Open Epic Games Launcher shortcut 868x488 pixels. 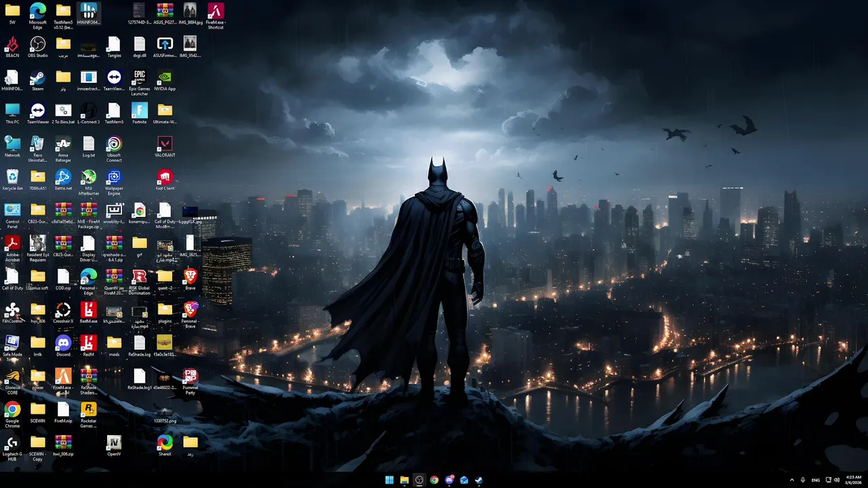click(140, 83)
